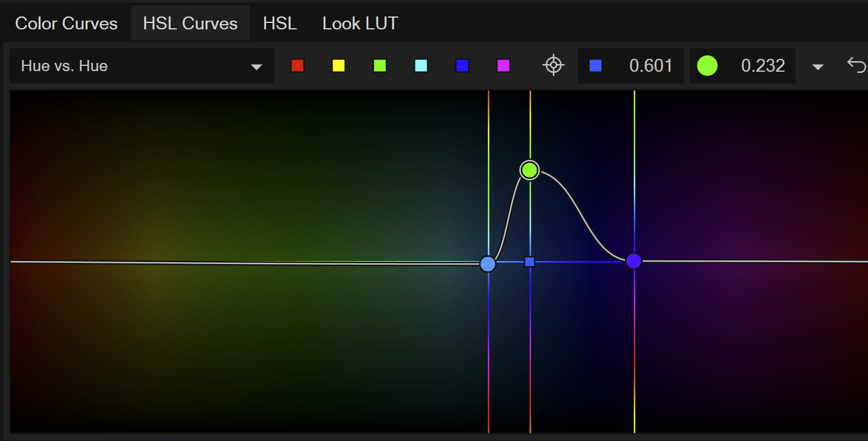Click the green value field showing 0.232

742,66
